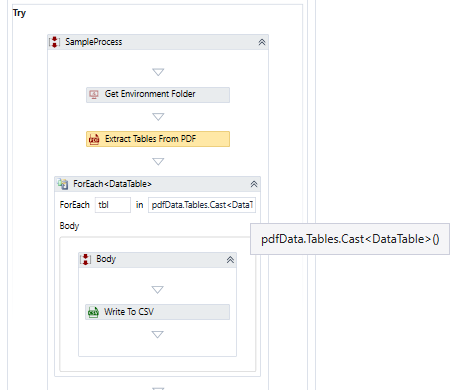The image size is (469, 390).
Task: Click the insertion triangle above Write To CSV
Action: click(157, 290)
